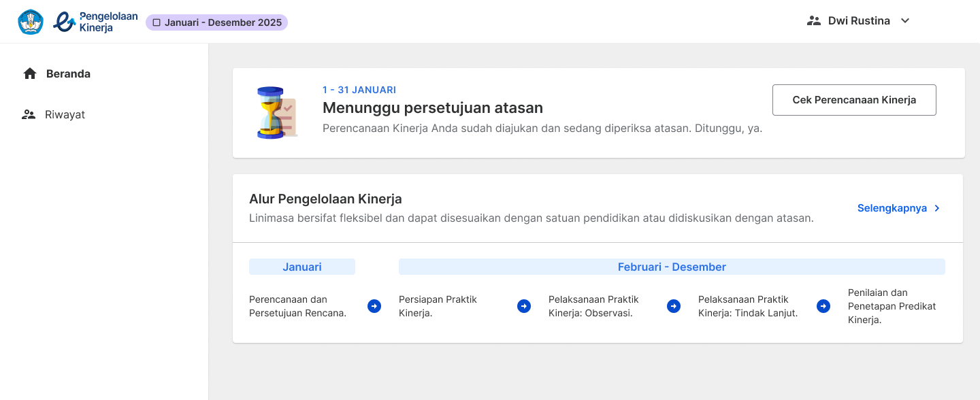Open the Januari - Desember 2025 period selector
980x400 pixels.
(216, 22)
